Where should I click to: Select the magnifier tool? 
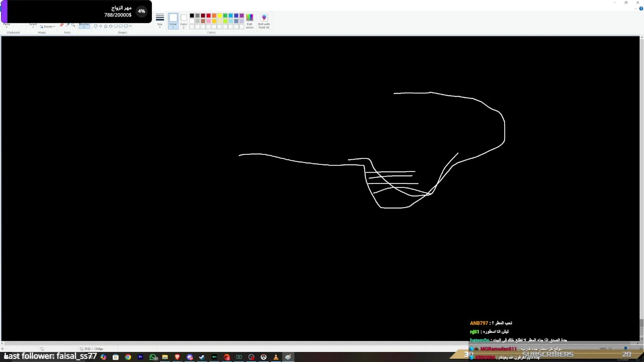(73, 25)
